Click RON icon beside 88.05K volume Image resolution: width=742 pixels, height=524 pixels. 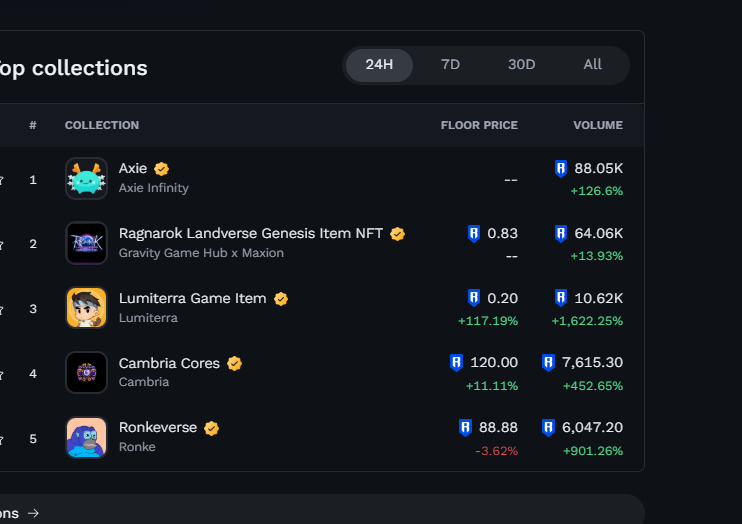(561, 169)
